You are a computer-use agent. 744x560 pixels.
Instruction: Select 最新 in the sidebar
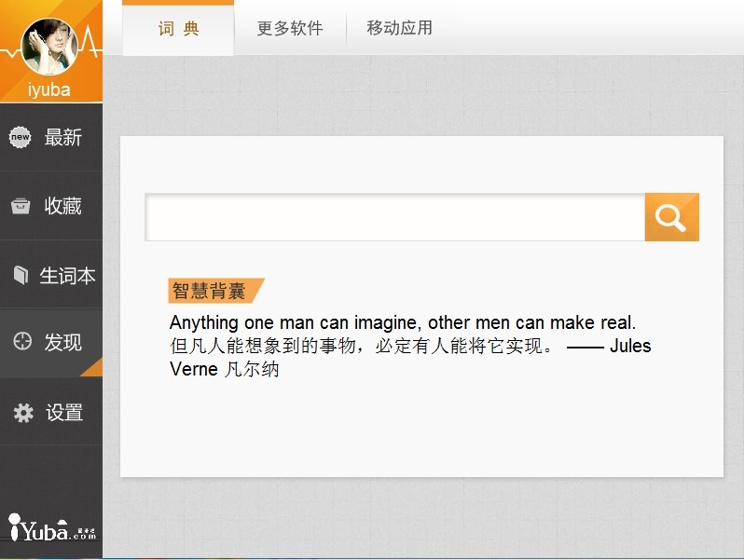click(51, 137)
